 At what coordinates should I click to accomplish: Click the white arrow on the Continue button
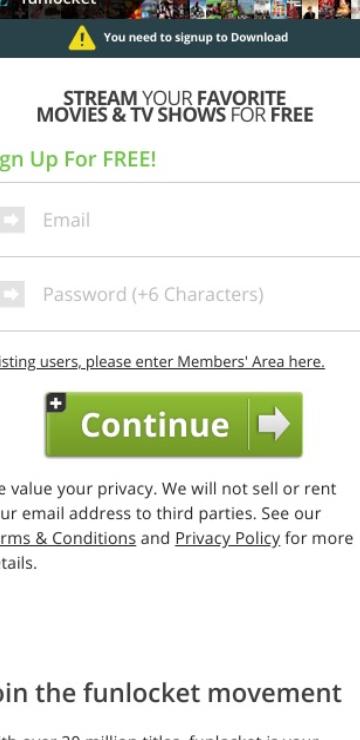click(x=273, y=424)
